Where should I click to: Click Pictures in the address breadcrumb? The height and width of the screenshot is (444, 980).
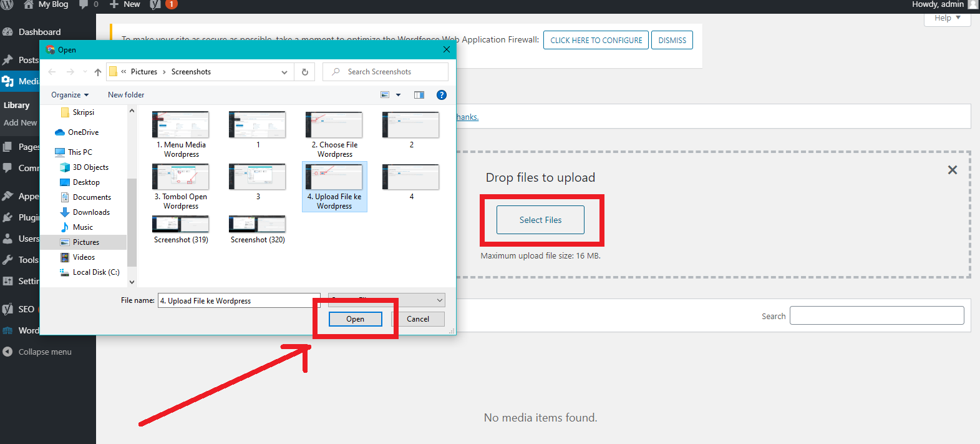(144, 72)
